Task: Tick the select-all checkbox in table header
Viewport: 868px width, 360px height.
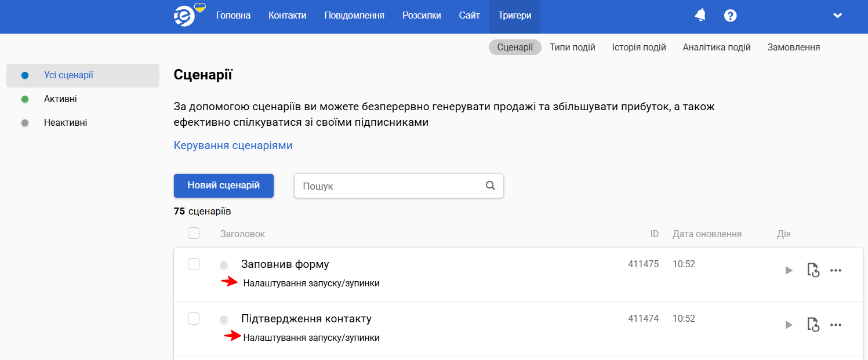Action: click(x=194, y=233)
